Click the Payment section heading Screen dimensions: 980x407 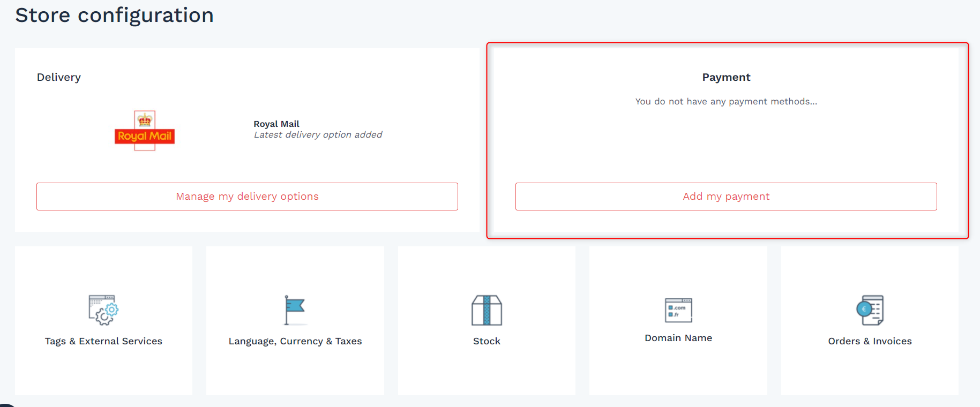click(x=726, y=77)
